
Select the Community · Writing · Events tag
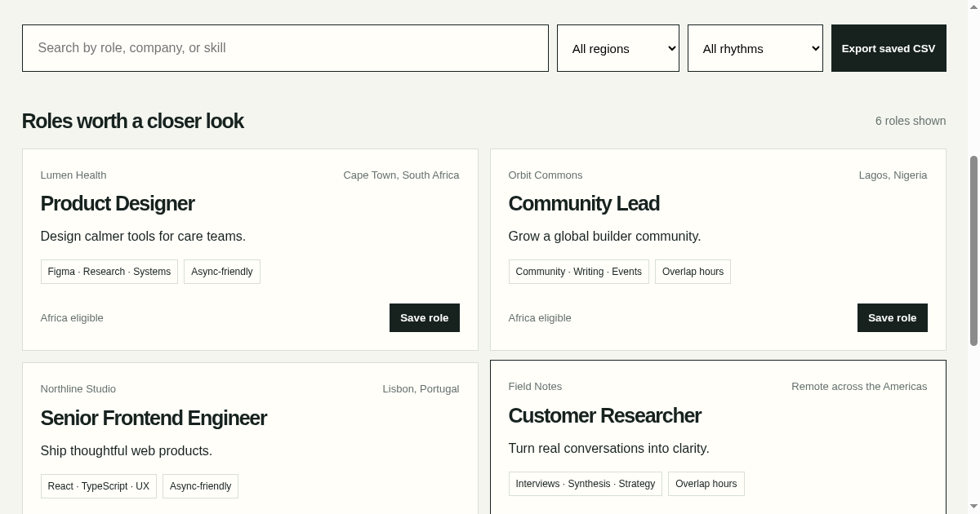[579, 272]
